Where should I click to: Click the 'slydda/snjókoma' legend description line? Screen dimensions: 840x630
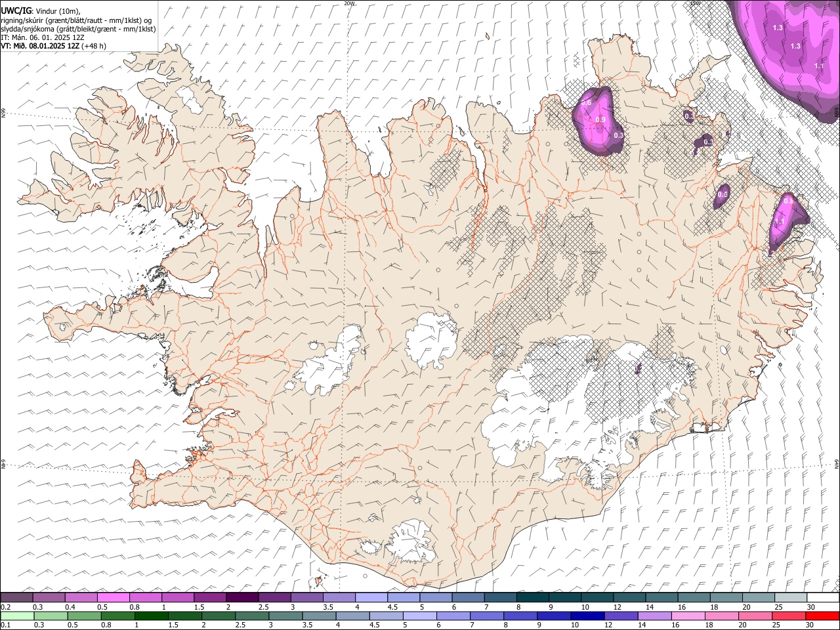click(78, 29)
